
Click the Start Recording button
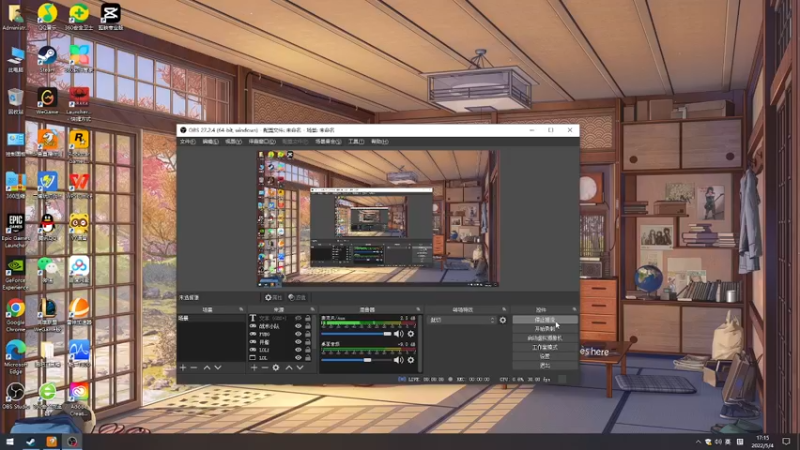[545, 329]
